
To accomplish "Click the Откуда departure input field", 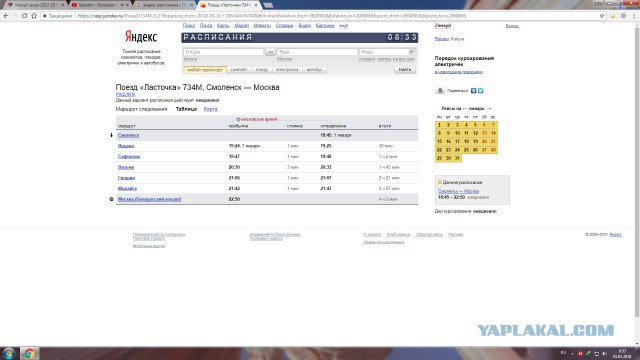I will pos(224,52).
